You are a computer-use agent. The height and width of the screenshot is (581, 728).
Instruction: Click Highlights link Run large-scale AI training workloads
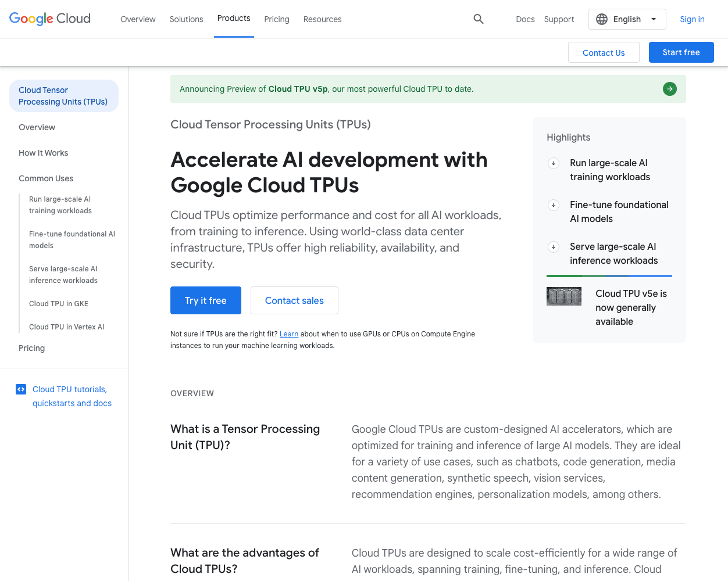click(610, 170)
